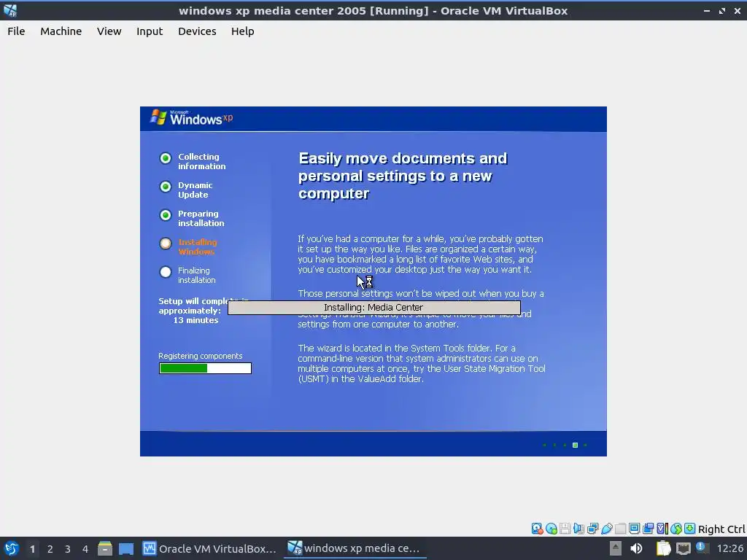Click the notification alert tray icon
The image size is (747, 560).
tap(702, 548)
